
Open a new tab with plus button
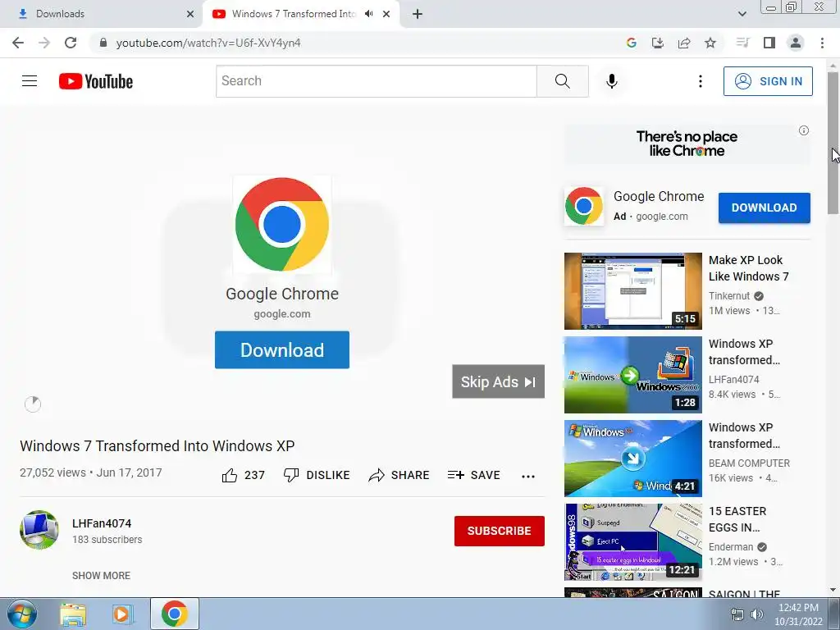click(x=418, y=14)
